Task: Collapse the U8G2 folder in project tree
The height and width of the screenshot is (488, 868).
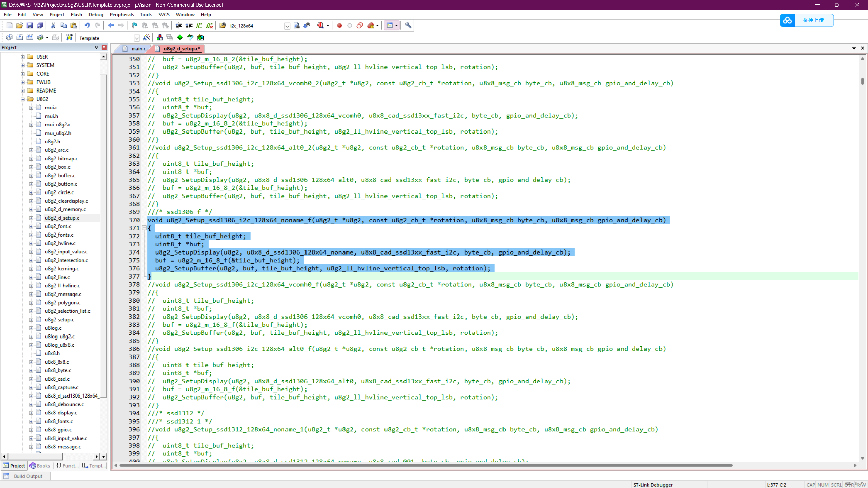Action: [22, 99]
